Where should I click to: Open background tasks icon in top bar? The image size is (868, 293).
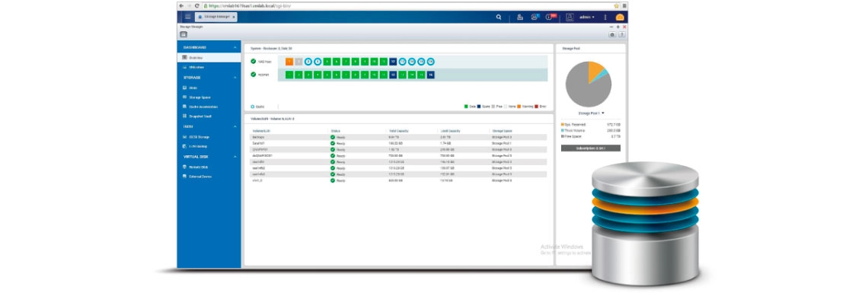point(520,18)
